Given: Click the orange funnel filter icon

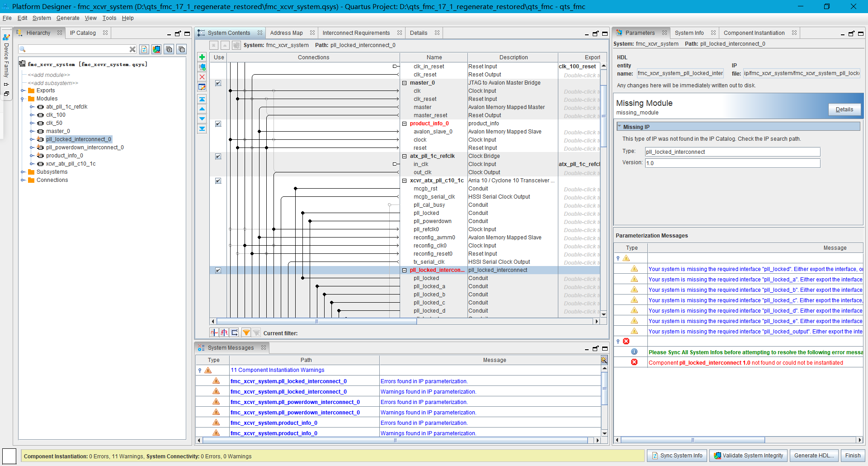Looking at the screenshot, I should [246, 333].
